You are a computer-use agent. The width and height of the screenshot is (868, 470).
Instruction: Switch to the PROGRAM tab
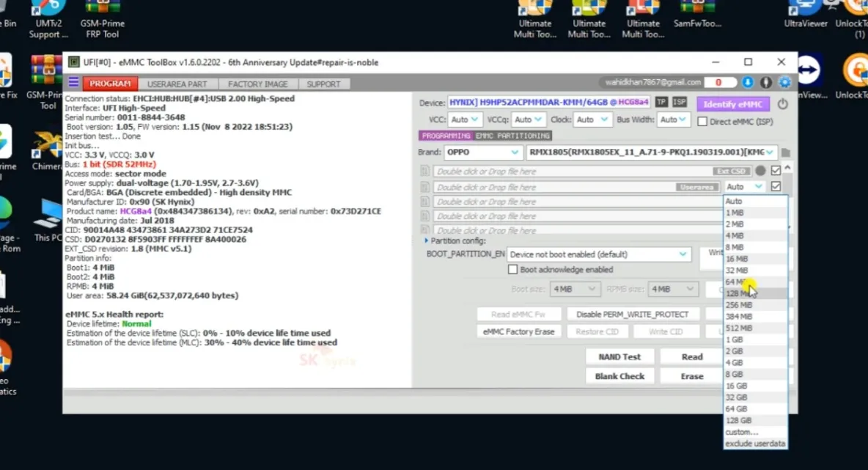point(110,84)
